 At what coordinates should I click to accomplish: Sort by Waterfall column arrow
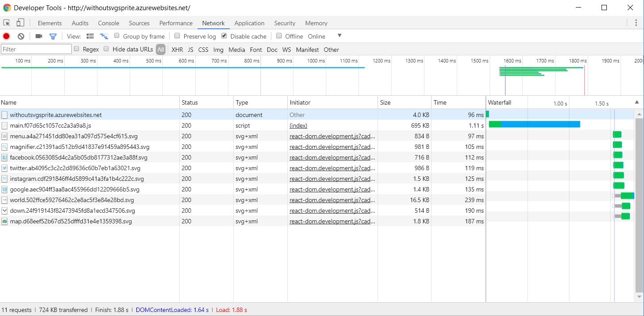[637, 102]
